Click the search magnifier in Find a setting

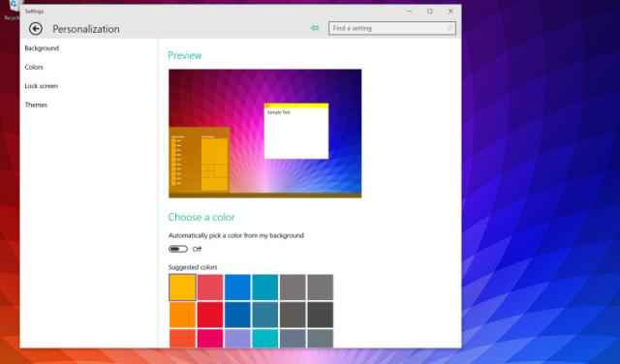click(x=449, y=28)
